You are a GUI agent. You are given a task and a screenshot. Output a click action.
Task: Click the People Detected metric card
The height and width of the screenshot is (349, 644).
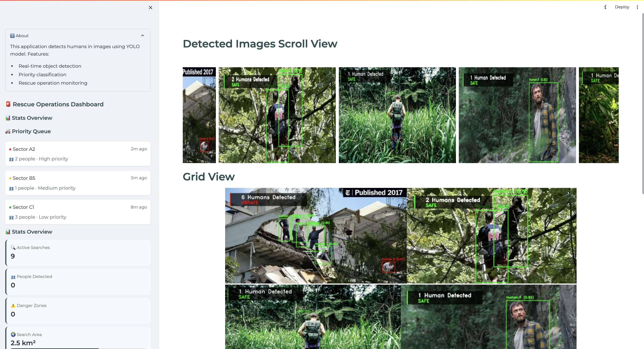coord(78,282)
